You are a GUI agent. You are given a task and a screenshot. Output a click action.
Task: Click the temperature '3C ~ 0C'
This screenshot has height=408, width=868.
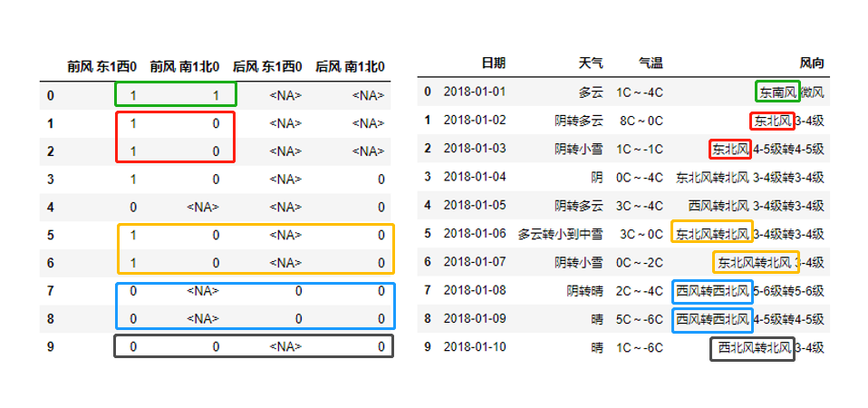tap(641, 234)
